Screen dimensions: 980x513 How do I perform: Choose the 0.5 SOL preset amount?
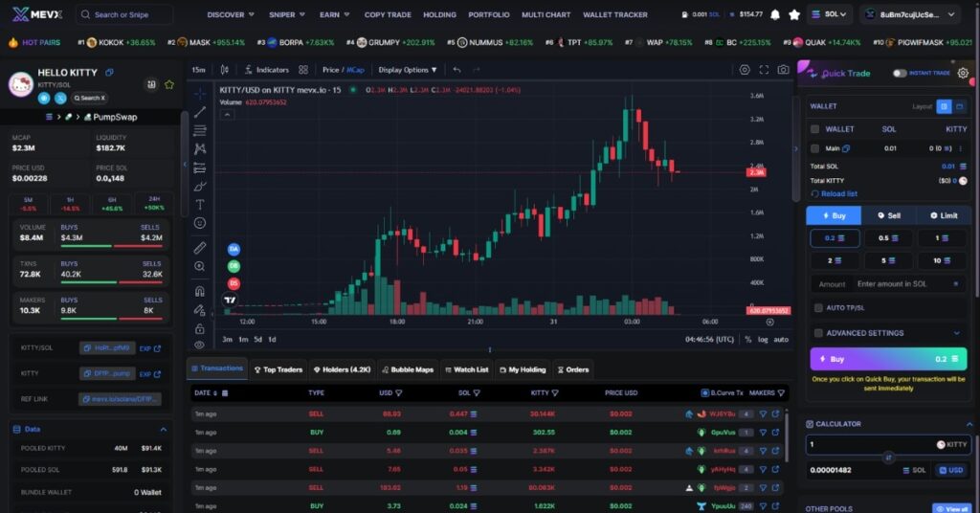coord(888,238)
